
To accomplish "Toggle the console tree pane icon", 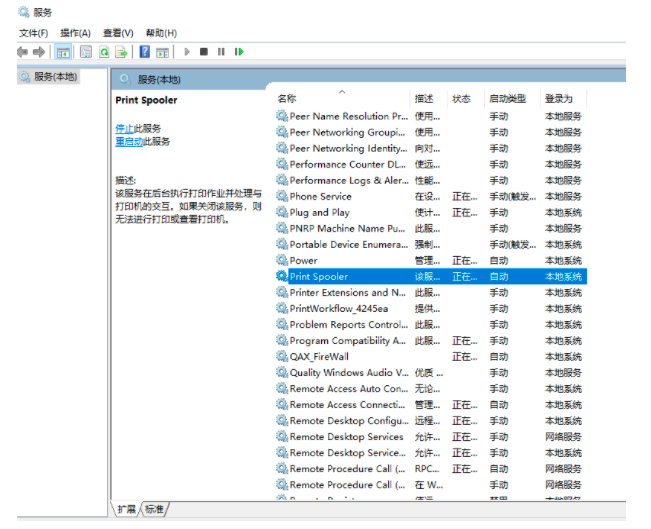I will pyautogui.click(x=63, y=51).
